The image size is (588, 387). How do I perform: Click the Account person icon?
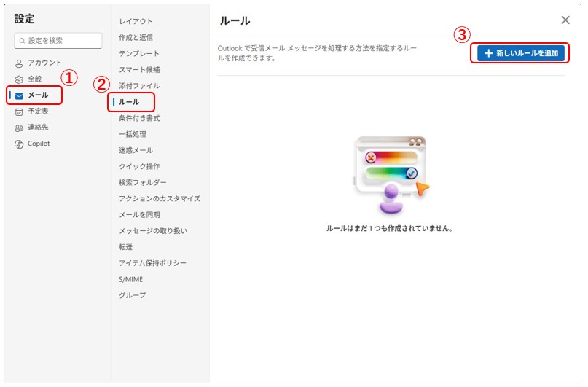point(20,63)
